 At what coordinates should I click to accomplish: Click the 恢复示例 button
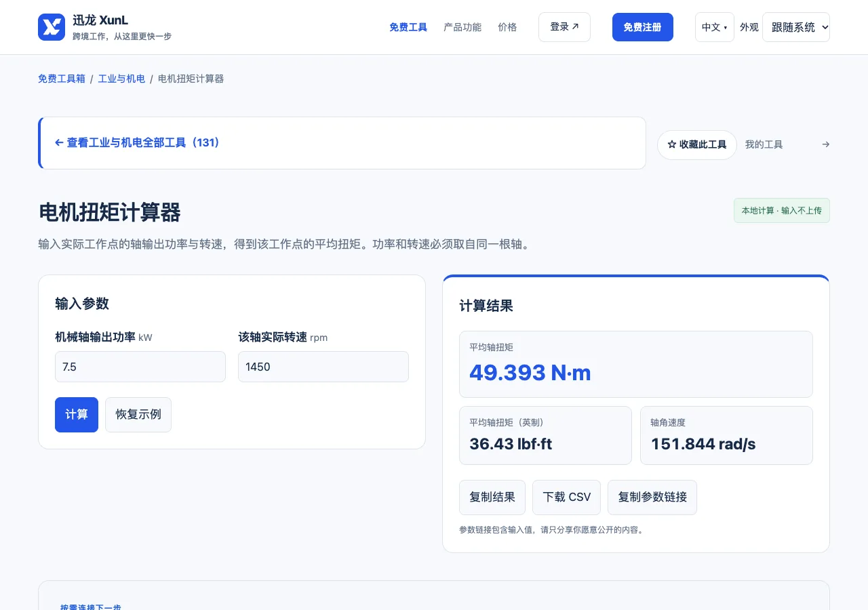click(138, 415)
